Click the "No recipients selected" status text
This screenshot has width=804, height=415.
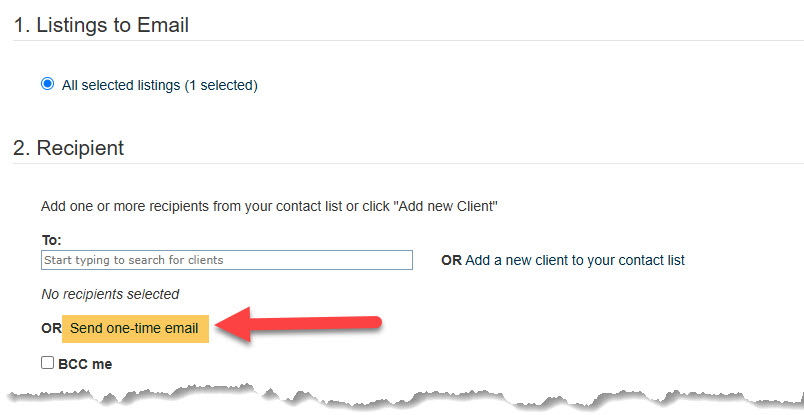click(x=110, y=294)
